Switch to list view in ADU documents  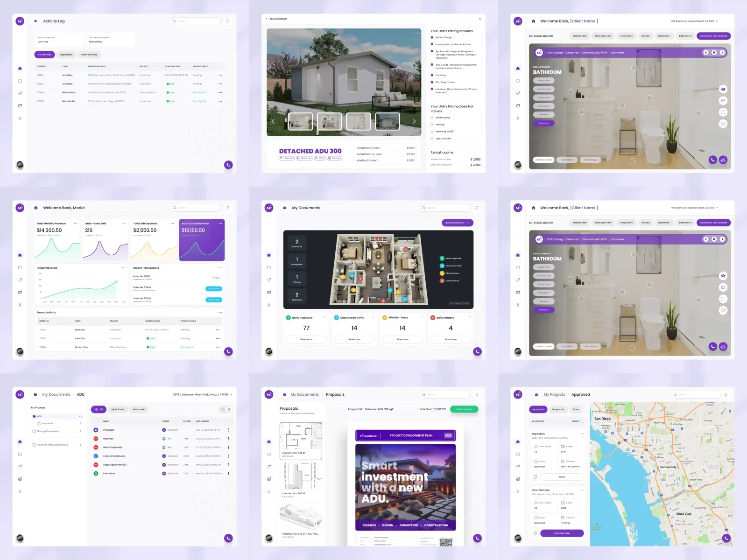coord(229,409)
